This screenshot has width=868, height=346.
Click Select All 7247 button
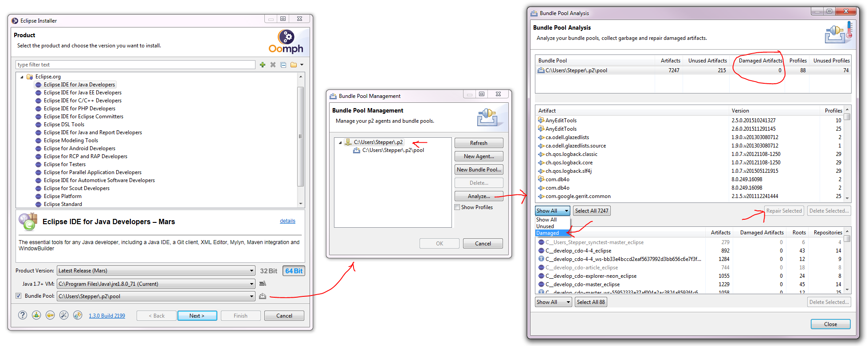click(592, 211)
